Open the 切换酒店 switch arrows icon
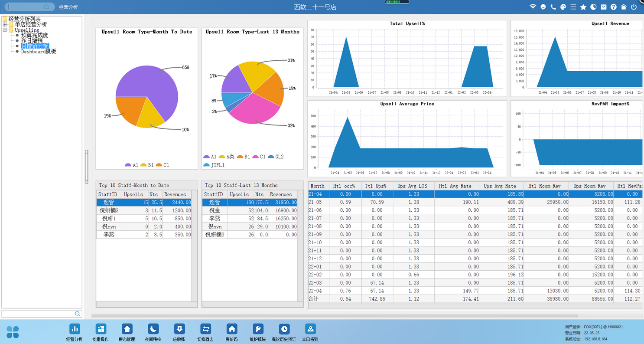The image size is (644, 344). point(206,329)
